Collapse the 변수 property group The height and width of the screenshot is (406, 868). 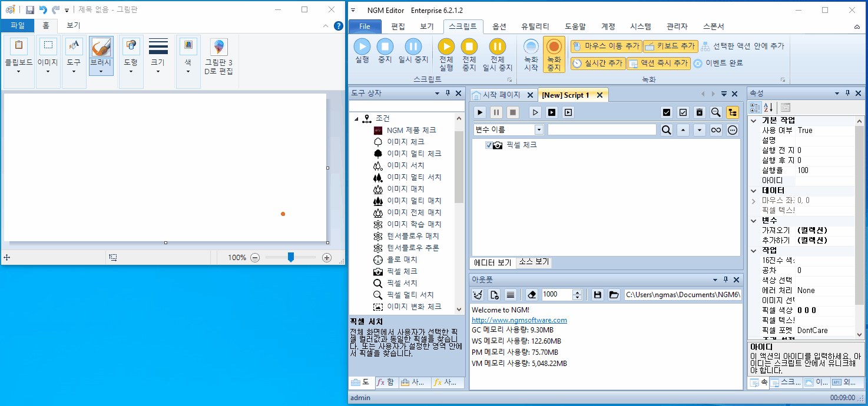click(754, 221)
